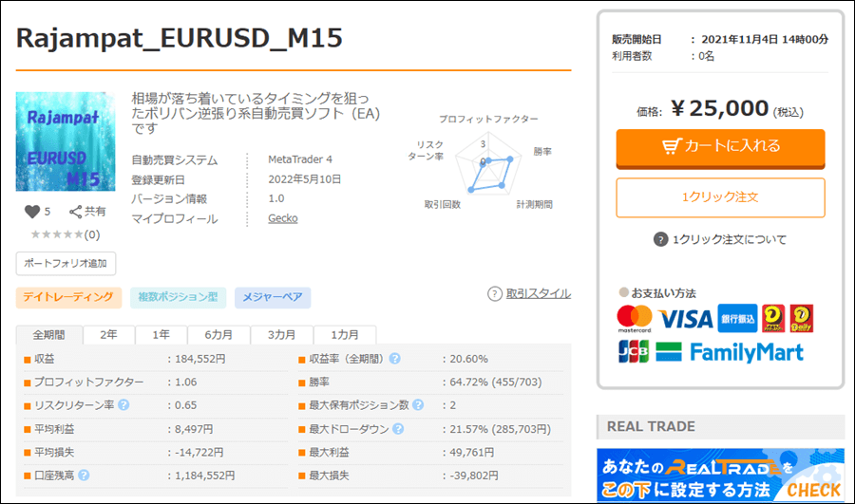
Task: Open the 取引スタイル help link
Action: (x=529, y=294)
